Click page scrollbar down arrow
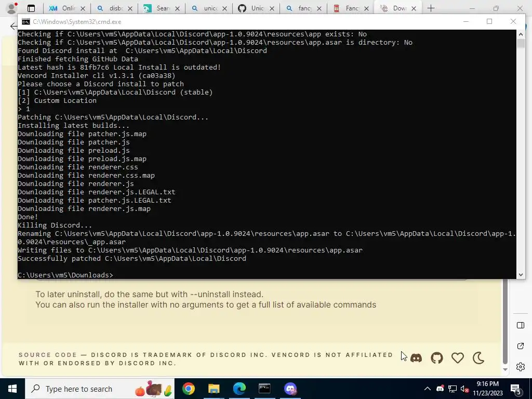This screenshot has height=399, width=532. point(505,369)
